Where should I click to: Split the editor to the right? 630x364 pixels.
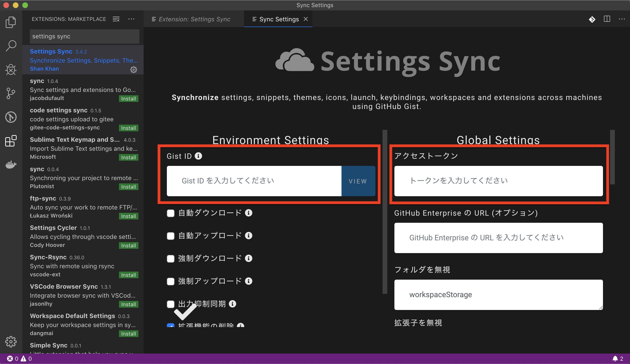point(607,19)
